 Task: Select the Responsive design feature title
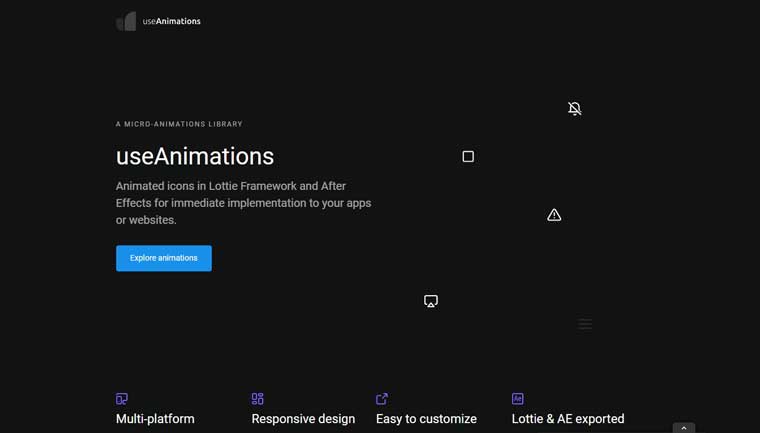point(303,419)
